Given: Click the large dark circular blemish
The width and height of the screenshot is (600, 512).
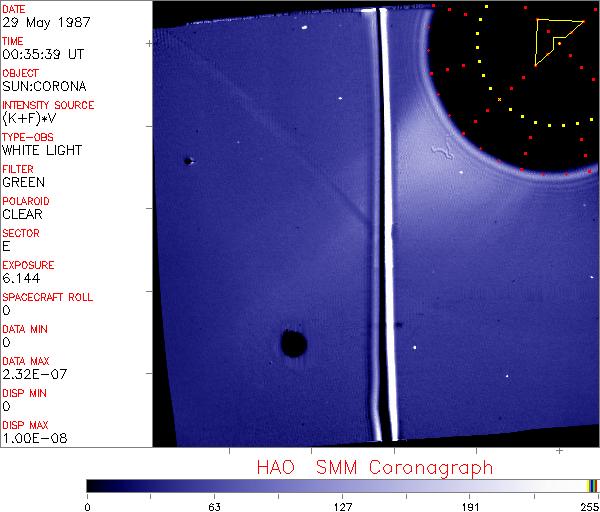Looking at the screenshot, I should [293, 345].
